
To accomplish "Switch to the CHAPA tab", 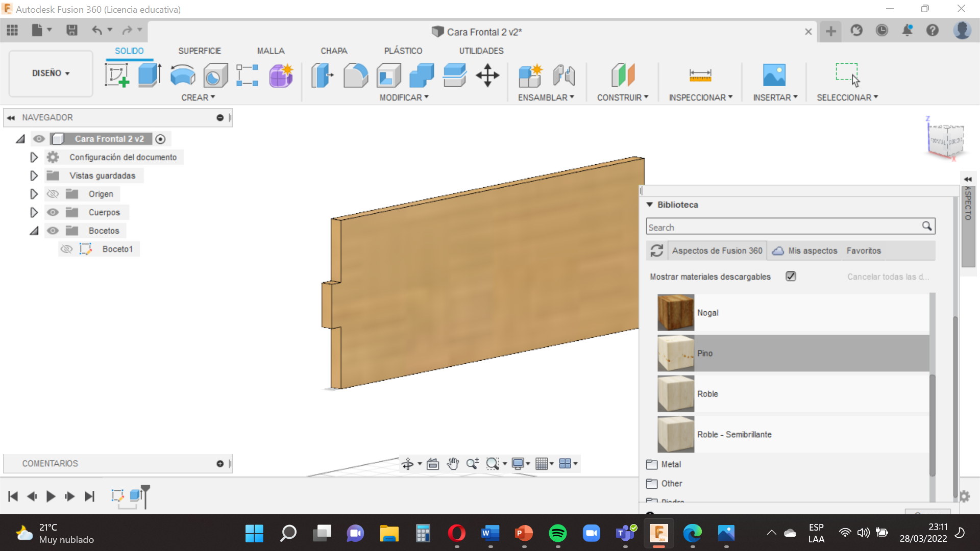I will coord(334,51).
